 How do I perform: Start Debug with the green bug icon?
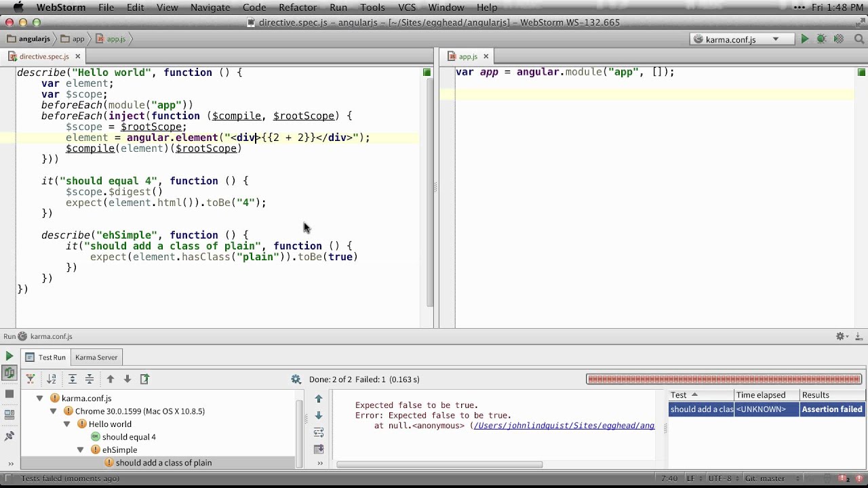pos(821,39)
